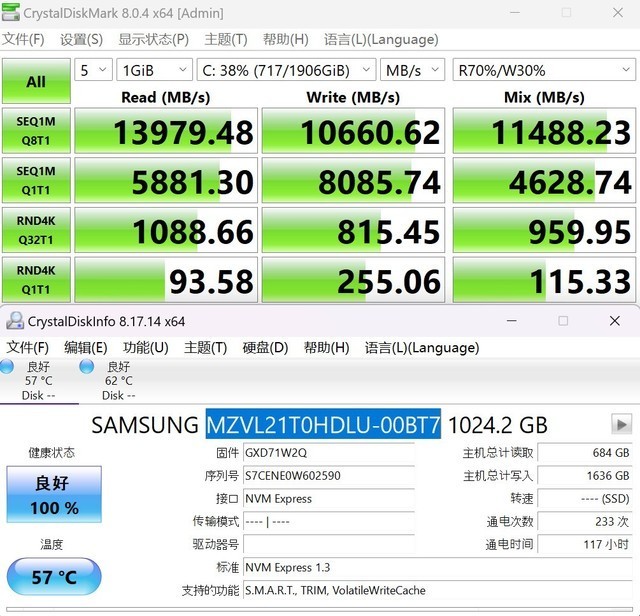
Task: Click the RND4K Q1T1 mix result 115.33
Action: [x=544, y=280]
